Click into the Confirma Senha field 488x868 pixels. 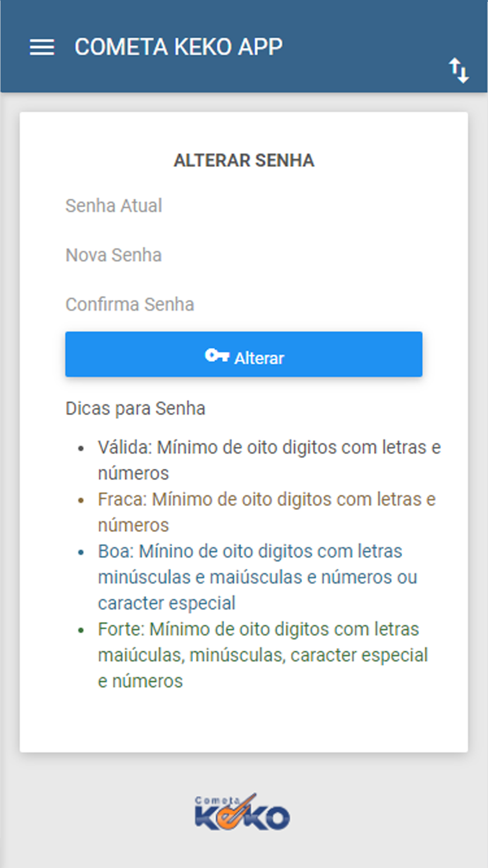tap(244, 305)
